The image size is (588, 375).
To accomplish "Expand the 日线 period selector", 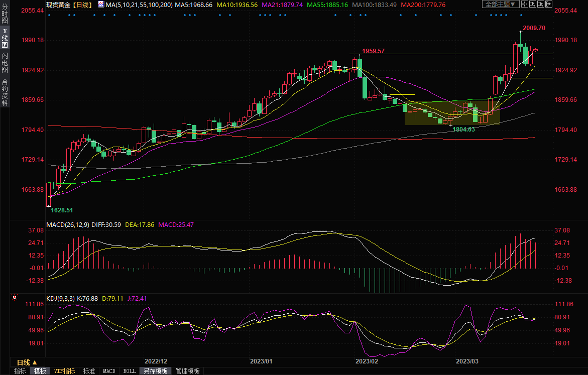I will [x=27, y=362].
